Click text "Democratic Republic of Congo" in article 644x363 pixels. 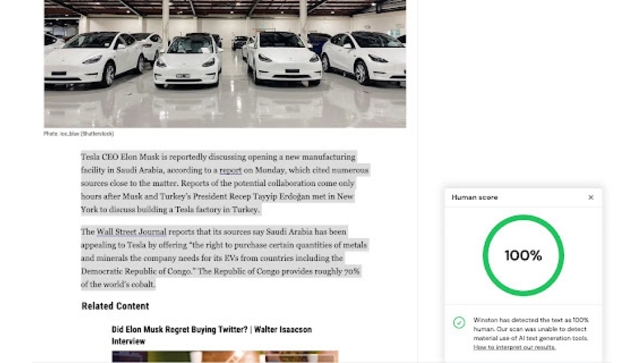pyautogui.click(x=136, y=271)
